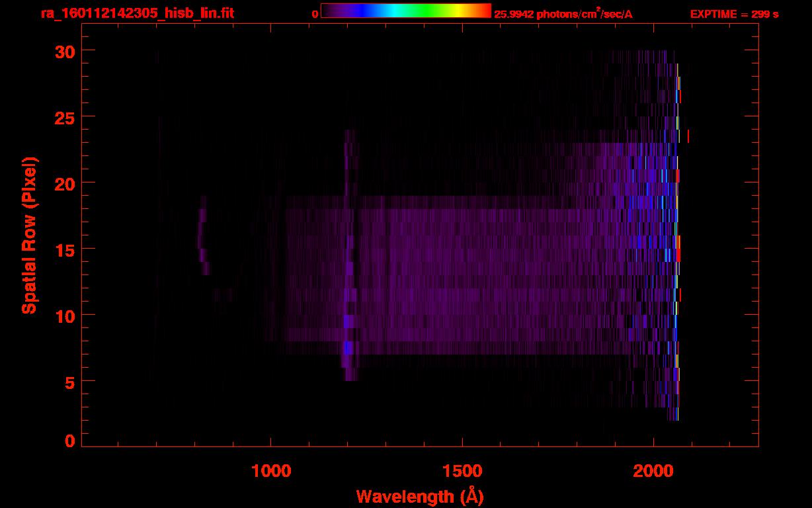Image resolution: width=812 pixels, height=508 pixels.
Task: Click the Wavelength (Å) axis title
Action: (x=420, y=496)
